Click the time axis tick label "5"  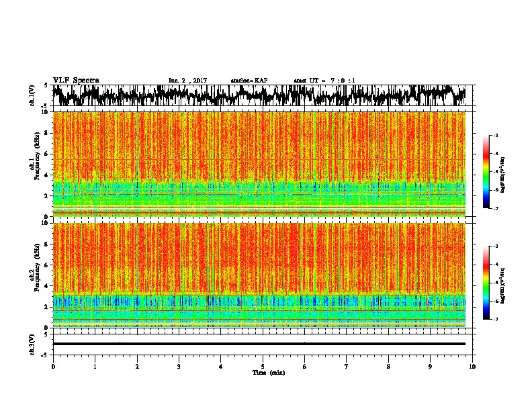263,367
